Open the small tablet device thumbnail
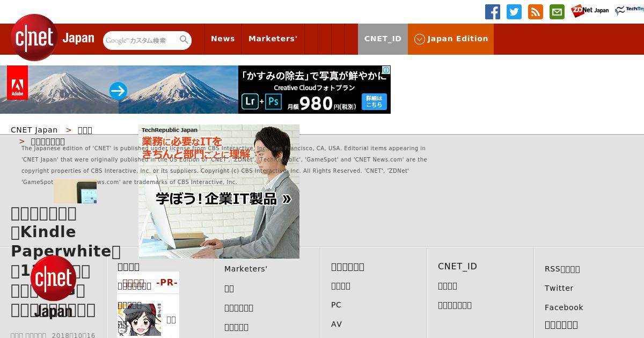The image size is (644, 338). point(75,191)
